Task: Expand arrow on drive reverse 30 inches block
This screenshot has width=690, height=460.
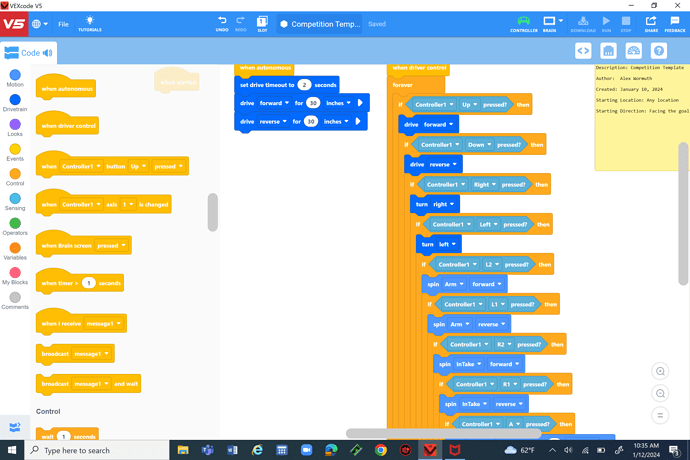Action: pyautogui.click(x=358, y=121)
